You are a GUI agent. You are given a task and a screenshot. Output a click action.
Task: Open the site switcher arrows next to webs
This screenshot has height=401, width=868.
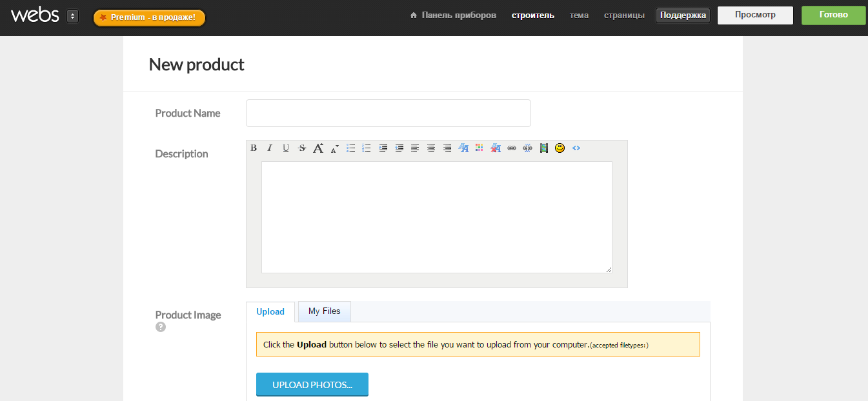73,16
